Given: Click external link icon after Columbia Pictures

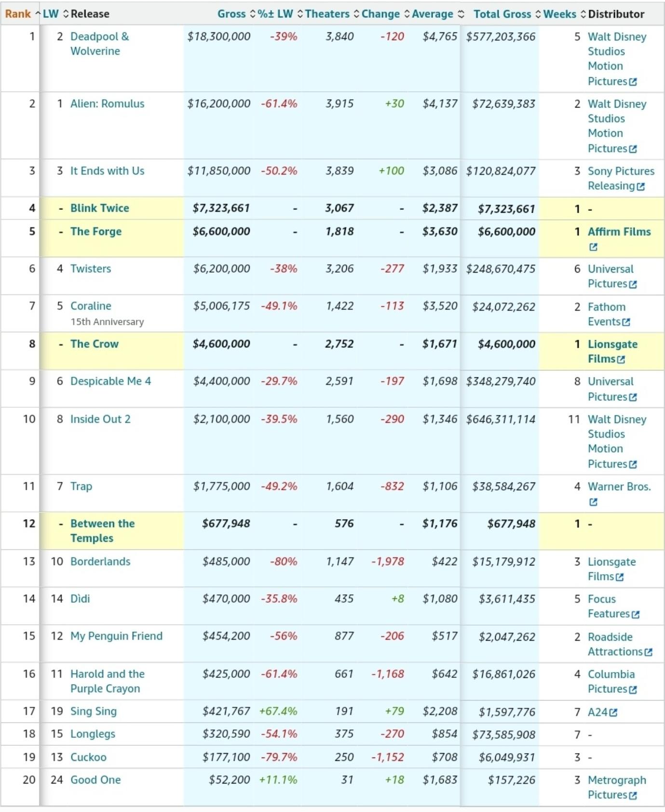Looking at the screenshot, I should point(633,689).
